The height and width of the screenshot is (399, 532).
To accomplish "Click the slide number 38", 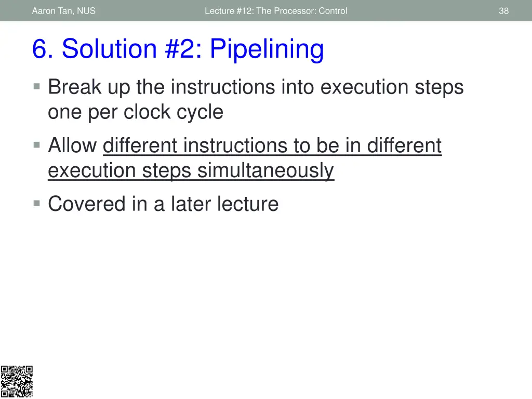I will (503, 11).
